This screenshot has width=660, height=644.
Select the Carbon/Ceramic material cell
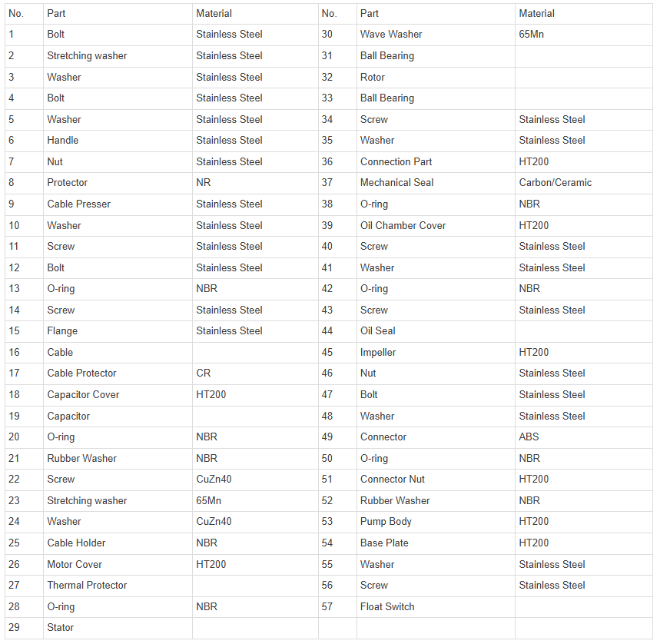583,183
